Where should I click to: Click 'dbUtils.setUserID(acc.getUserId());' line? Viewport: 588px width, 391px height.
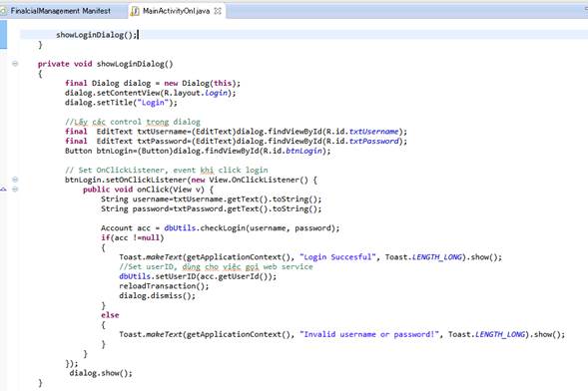[x=198, y=276]
